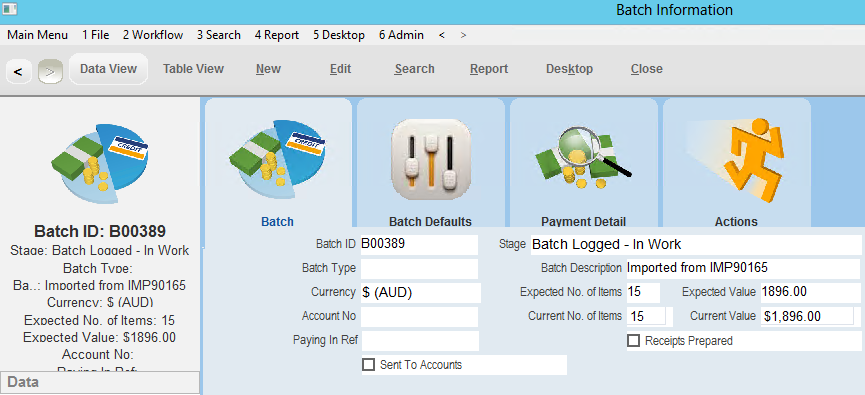
Task: Switch to Table View
Action: pos(193,69)
